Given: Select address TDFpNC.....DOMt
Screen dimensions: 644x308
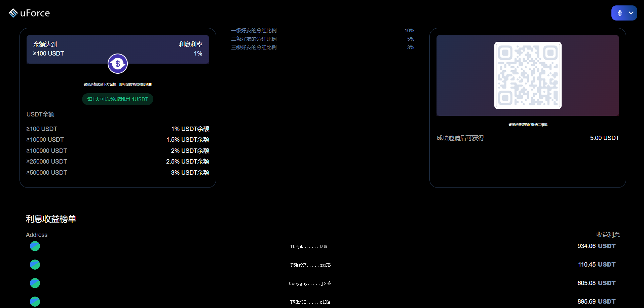Looking at the screenshot, I should [310, 247].
